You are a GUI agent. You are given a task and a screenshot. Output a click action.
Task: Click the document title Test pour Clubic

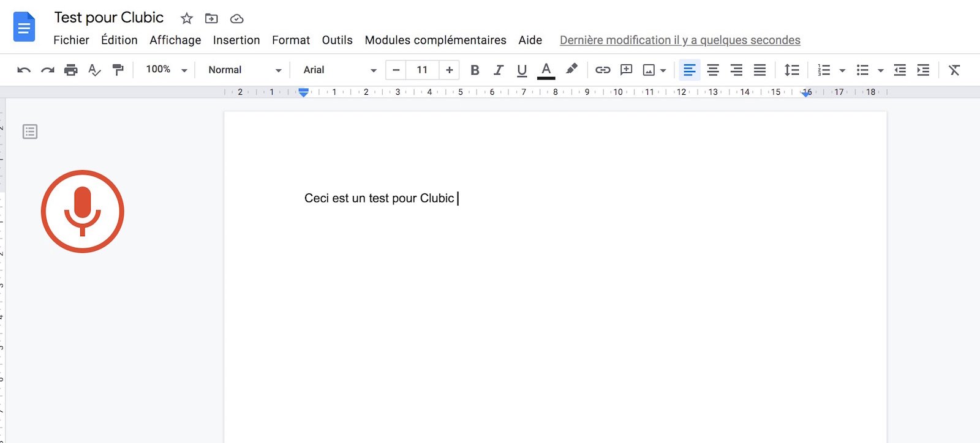[109, 18]
